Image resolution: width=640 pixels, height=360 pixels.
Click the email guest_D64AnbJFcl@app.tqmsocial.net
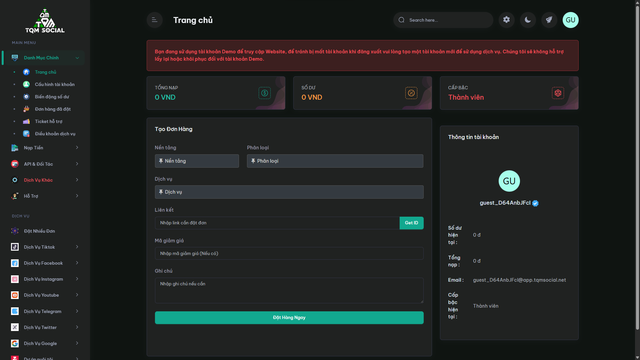519,280
